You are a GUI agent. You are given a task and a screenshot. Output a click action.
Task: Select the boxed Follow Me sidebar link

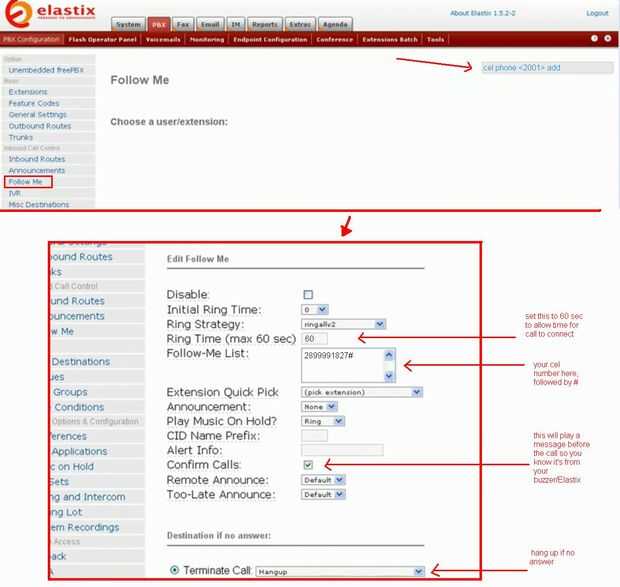(25, 182)
